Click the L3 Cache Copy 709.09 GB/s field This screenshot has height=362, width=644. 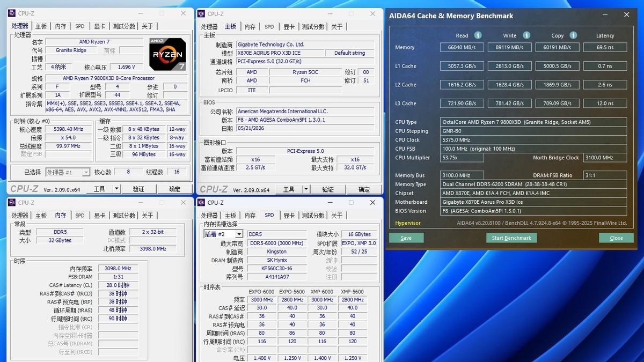(x=557, y=103)
